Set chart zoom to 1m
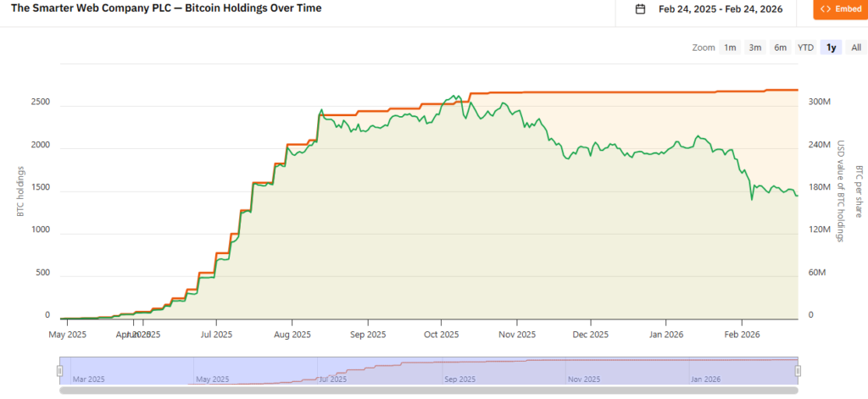Viewport: 868px width, 399px height. click(x=730, y=47)
